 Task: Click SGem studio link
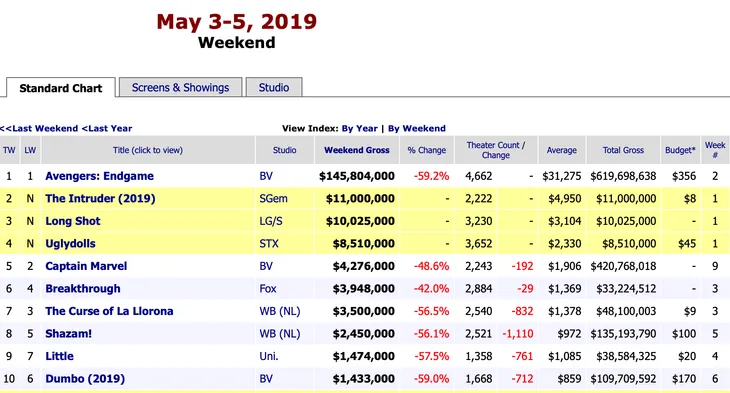coord(273,198)
